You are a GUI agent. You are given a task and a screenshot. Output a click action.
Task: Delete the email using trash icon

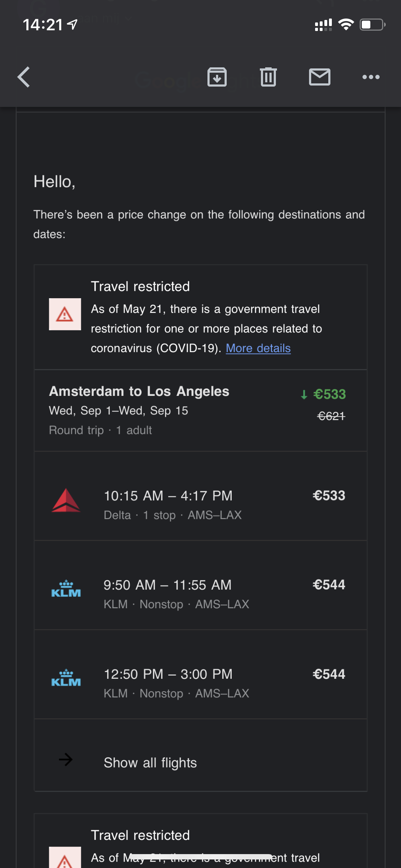click(x=268, y=77)
